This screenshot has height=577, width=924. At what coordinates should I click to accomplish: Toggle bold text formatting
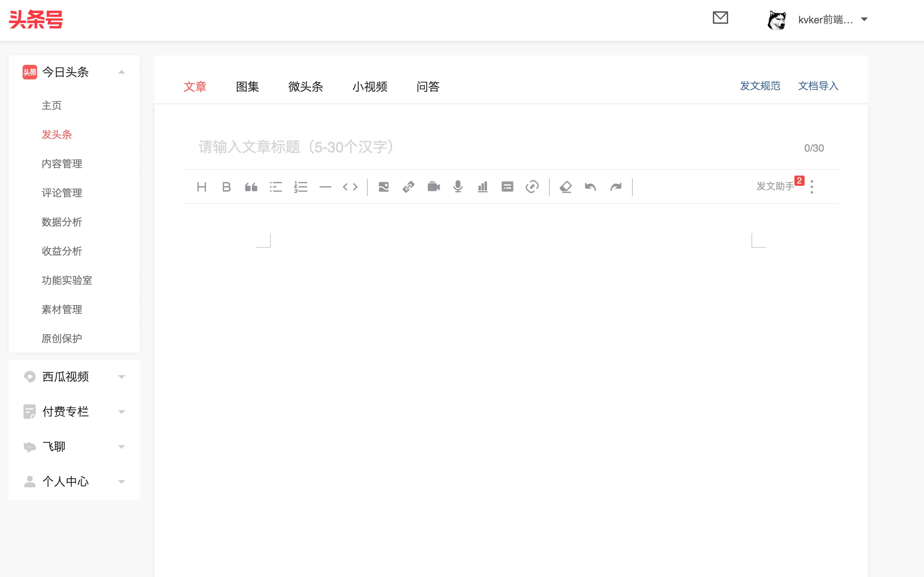click(x=226, y=187)
